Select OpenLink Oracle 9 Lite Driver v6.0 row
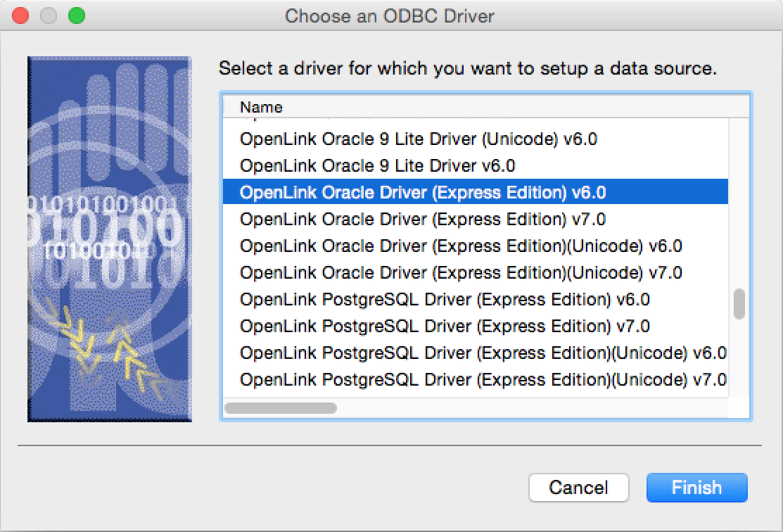This screenshot has height=532, width=783. tap(476, 165)
